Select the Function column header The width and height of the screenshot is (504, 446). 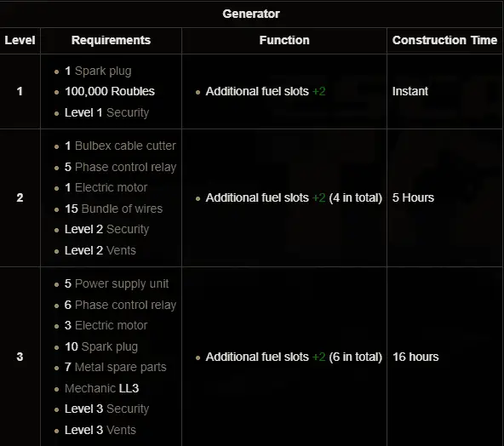click(x=284, y=40)
